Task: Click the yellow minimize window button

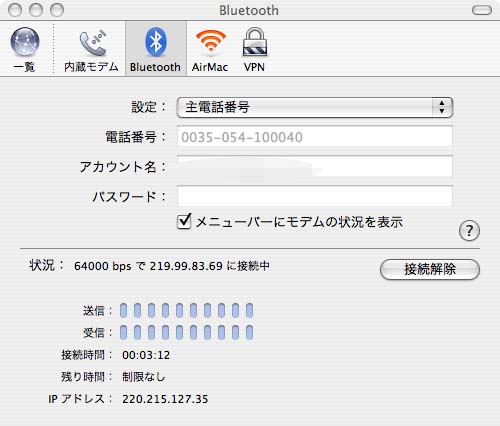Action: click(36, 10)
